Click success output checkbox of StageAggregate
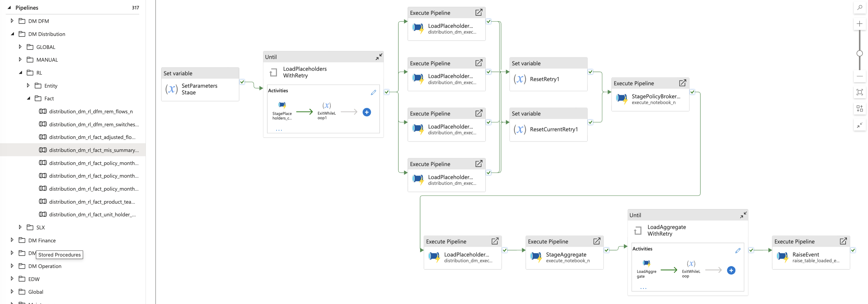 coord(606,250)
